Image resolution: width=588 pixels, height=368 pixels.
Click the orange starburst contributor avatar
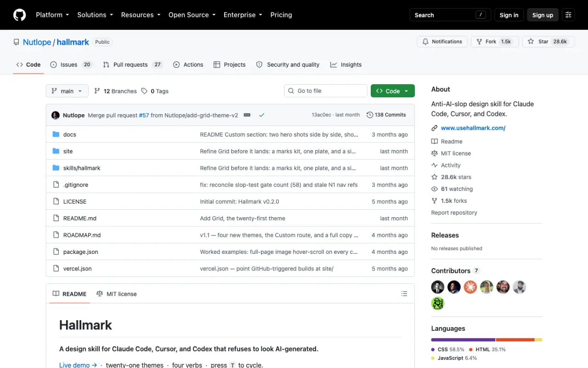point(470,287)
